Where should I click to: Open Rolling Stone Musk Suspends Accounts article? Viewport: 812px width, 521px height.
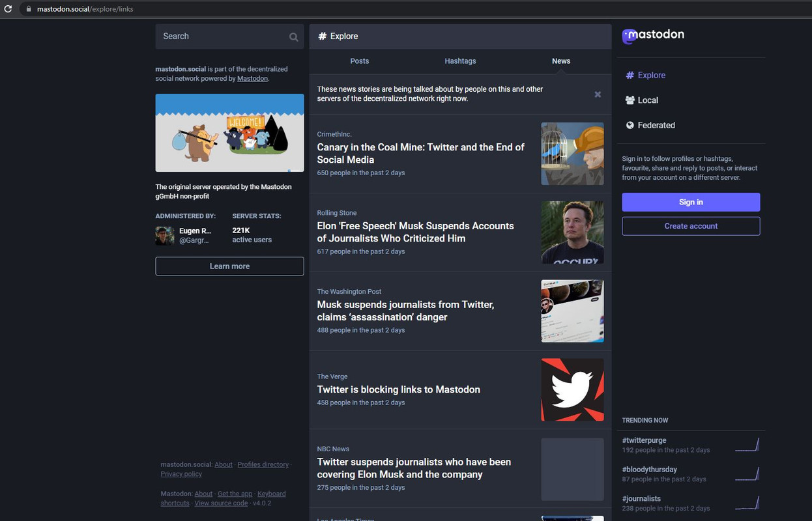point(415,232)
